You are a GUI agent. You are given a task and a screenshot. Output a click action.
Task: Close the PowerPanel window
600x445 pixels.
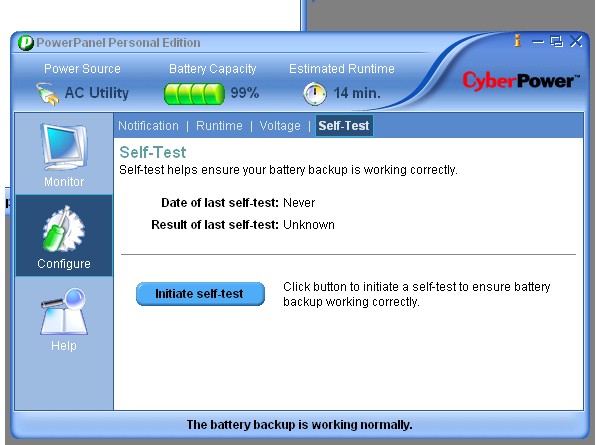pos(576,41)
